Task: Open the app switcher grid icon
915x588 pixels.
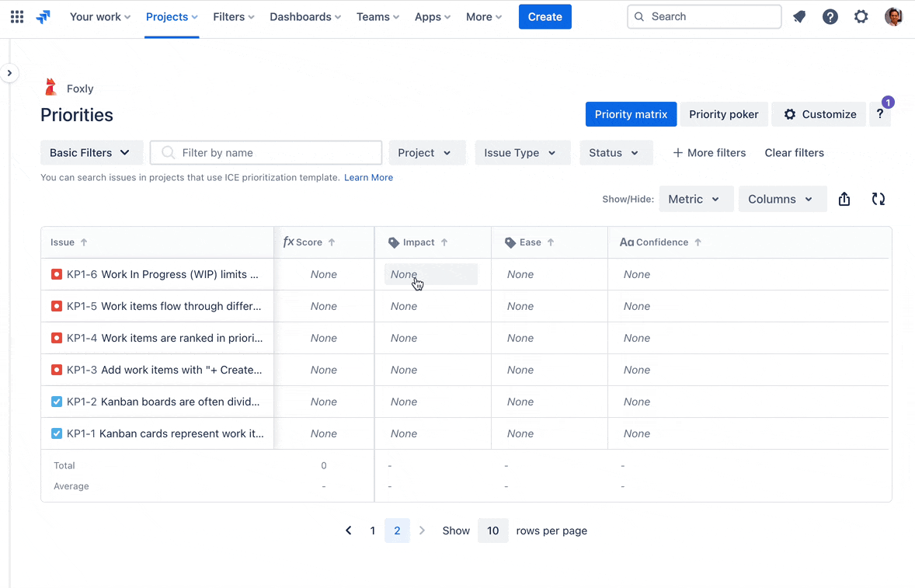Action: click(x=17, y=17)
